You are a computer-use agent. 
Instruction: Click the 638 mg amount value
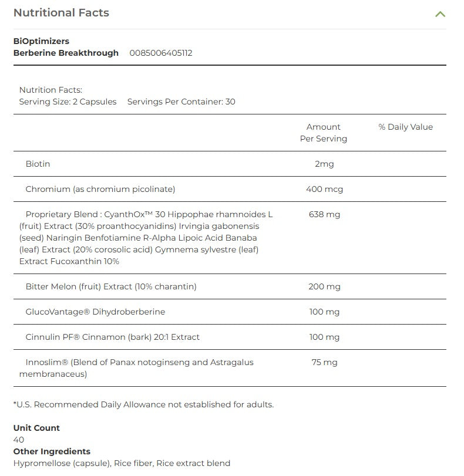coord(324,214)
